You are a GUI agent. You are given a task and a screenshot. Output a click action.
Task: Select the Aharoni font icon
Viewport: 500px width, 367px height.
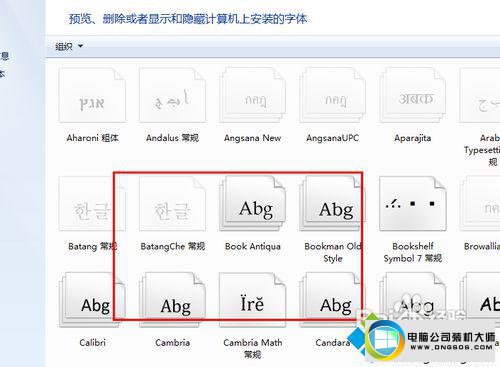click(92, 95)
